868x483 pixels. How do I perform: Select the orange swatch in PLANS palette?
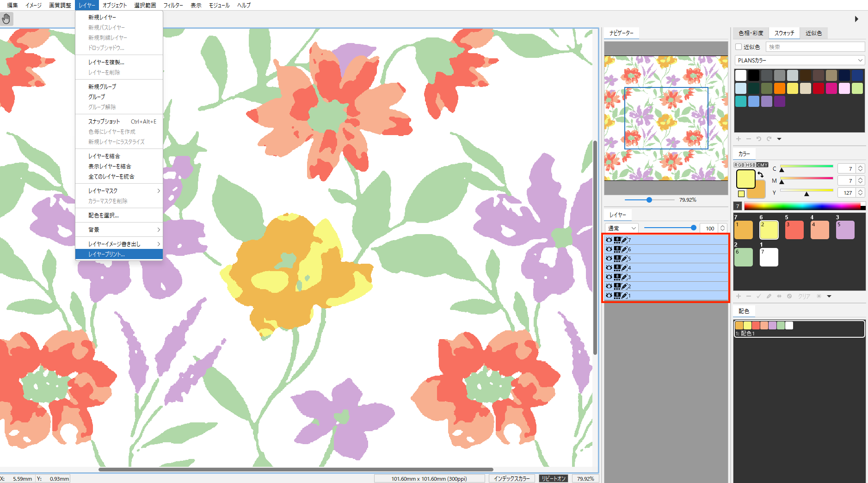(780, 88)
